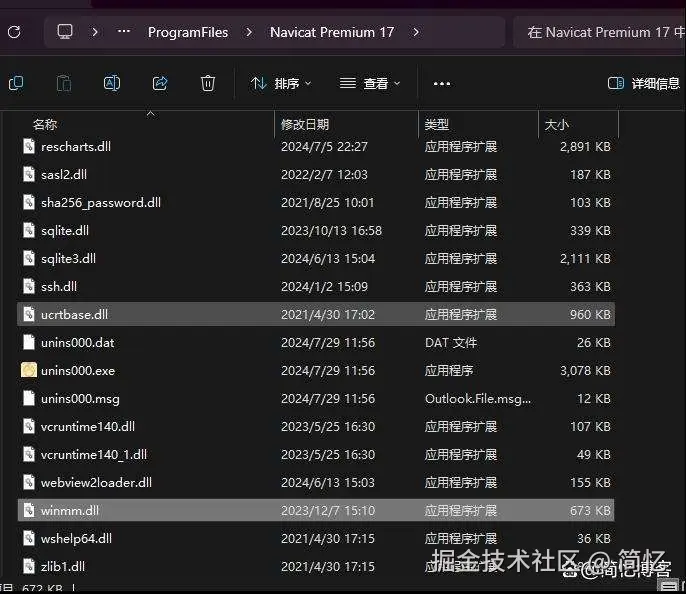The height and width of the screenshot is (594, 686).
Task: Expand chevron after This PC icon
Action: point(94,32)
